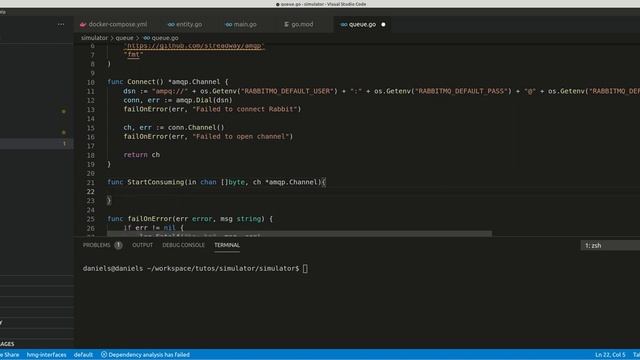Click the default status bar item
640x360 pixels.
(83, 355)
